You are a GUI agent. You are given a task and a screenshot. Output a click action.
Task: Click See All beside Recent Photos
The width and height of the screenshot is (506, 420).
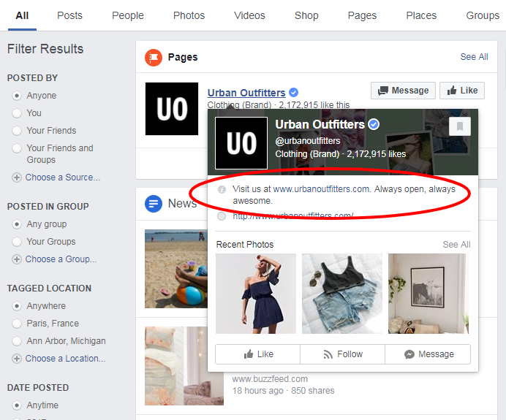click(x=456, y=245)
